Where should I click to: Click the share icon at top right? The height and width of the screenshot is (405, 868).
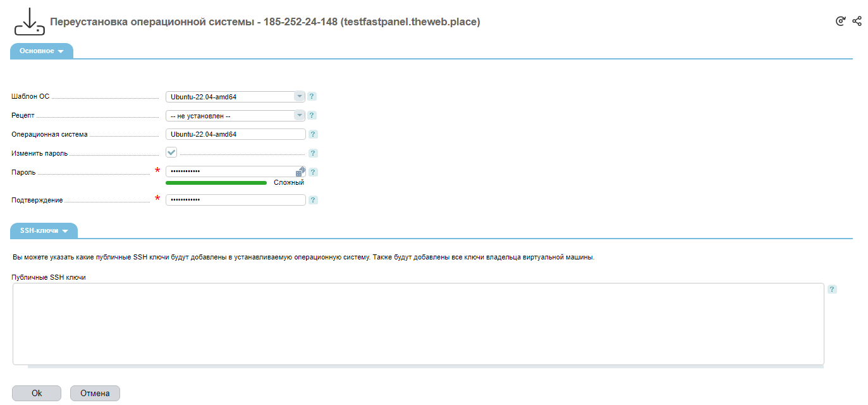(857, 22)
